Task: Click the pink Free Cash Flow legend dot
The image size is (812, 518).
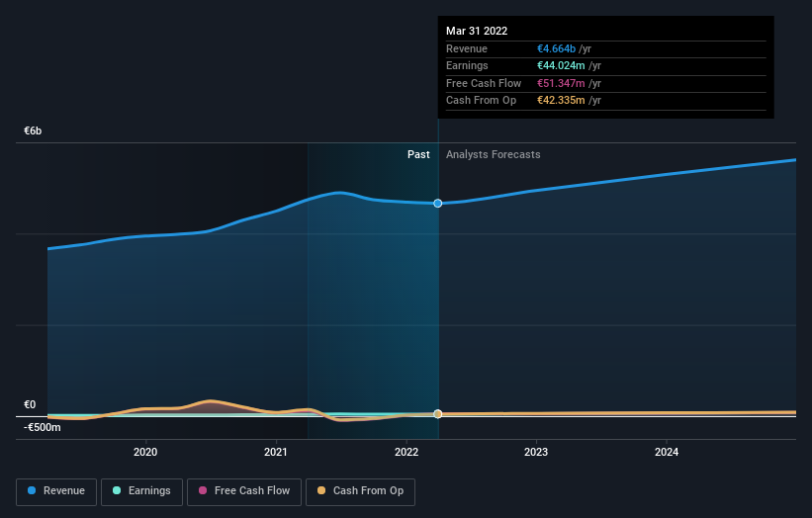Action: pyautogui.click(x=203, y=490)
